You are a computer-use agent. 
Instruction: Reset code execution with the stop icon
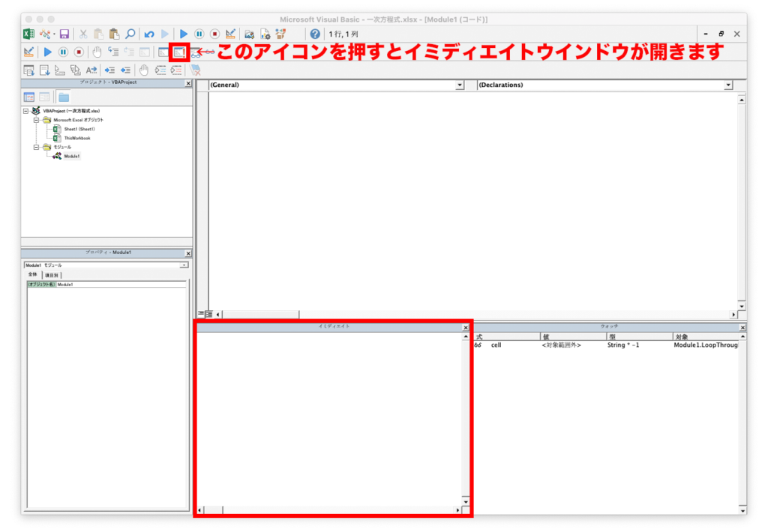[214, 34]
